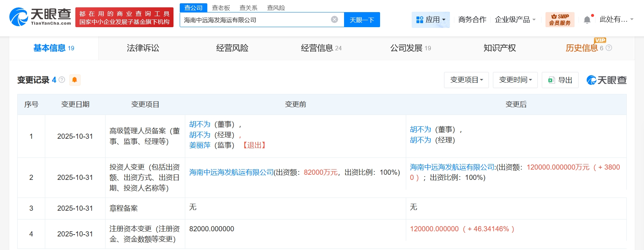Image resolution: width=644 pixels, height=250 pixels.
Task: Open the SVIP 会员服务 badge
Action: [560, 19]
